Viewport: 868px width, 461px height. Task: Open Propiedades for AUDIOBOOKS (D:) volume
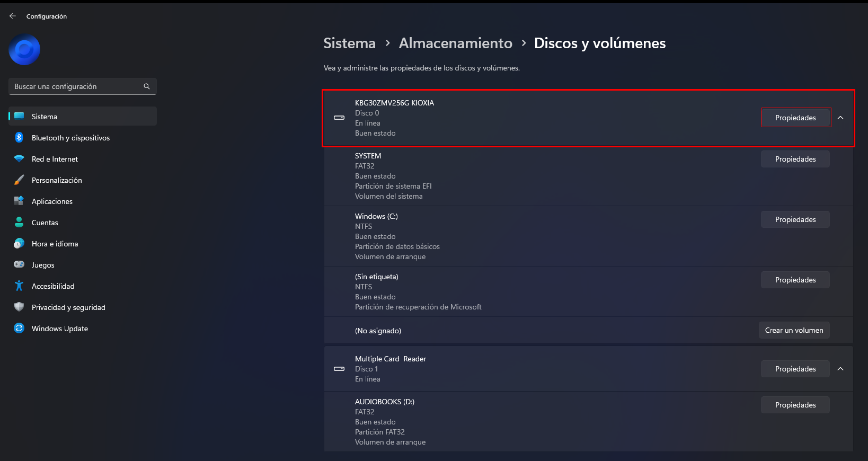coord(795,405)
